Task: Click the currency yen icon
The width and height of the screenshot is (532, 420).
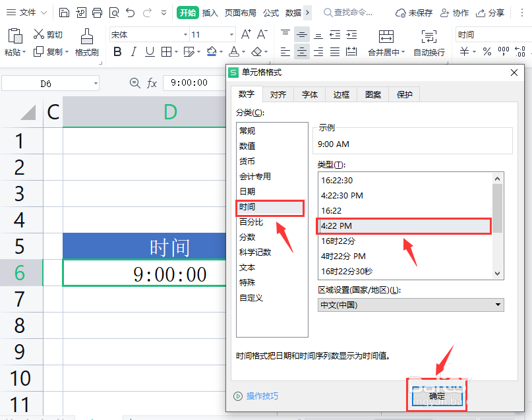Action: click(465, 52)
